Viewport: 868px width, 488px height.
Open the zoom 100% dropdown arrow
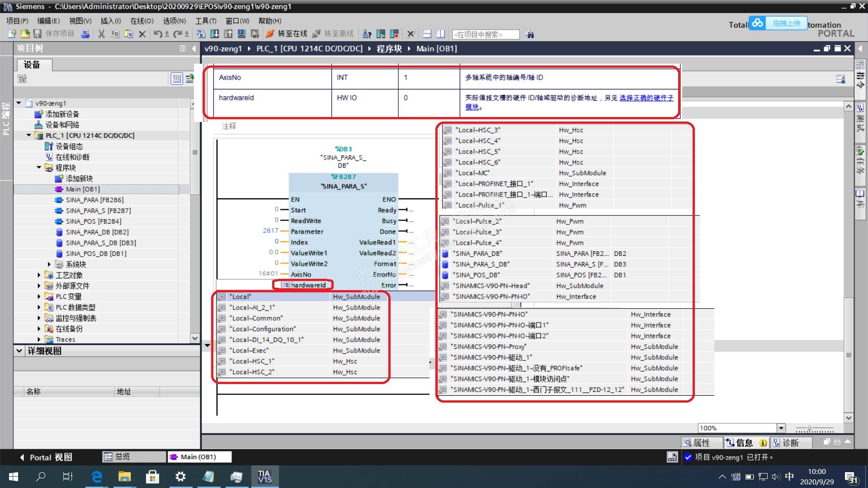click(781, 428)
